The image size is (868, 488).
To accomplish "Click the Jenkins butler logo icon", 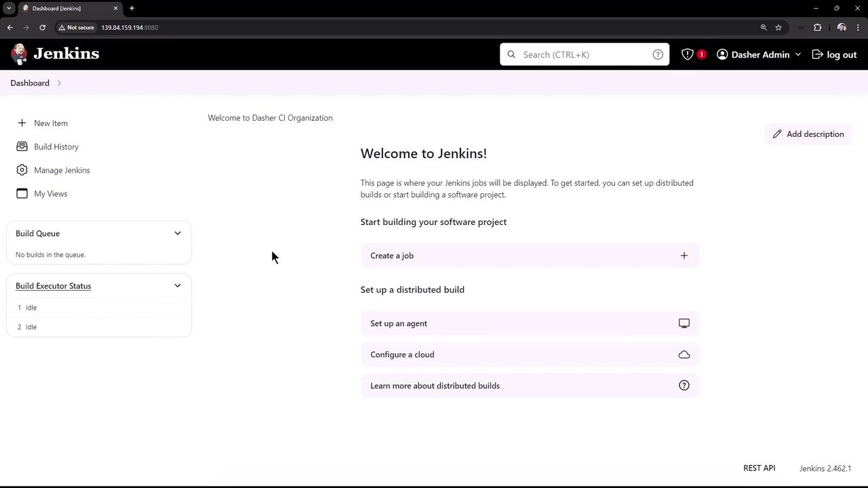I will (x=19, y=54).
